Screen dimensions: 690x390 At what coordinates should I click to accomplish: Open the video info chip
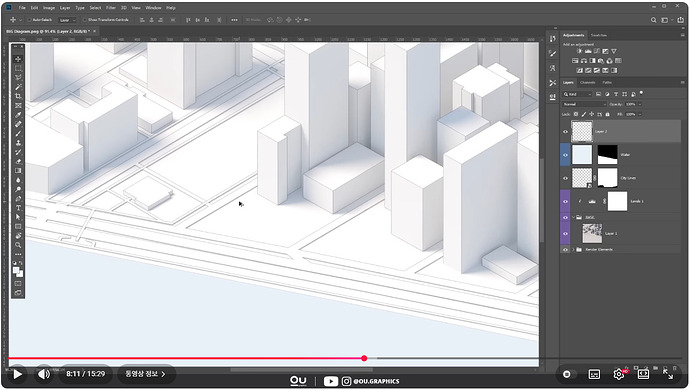coord(145,374)
